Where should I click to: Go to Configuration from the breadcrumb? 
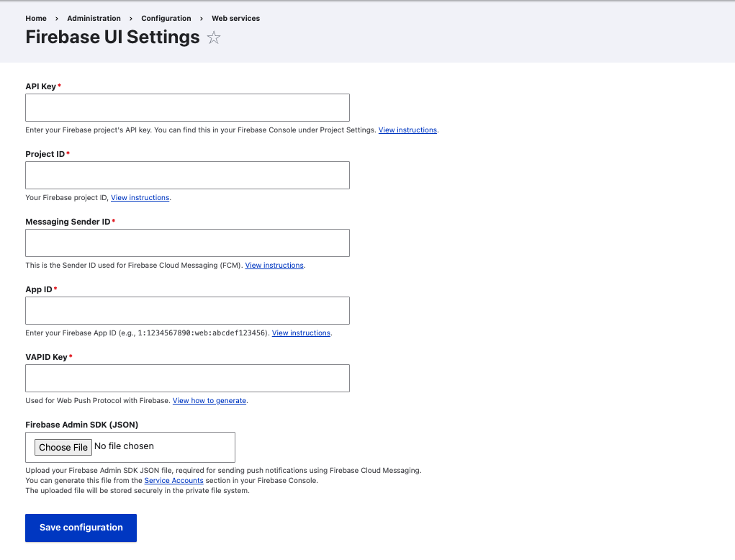[x=166, y=18]
